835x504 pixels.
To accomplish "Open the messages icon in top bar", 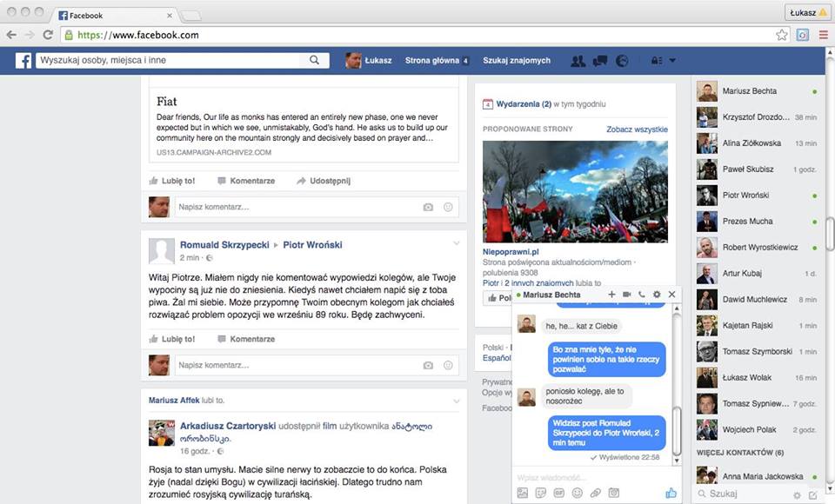I will [599, 61].
